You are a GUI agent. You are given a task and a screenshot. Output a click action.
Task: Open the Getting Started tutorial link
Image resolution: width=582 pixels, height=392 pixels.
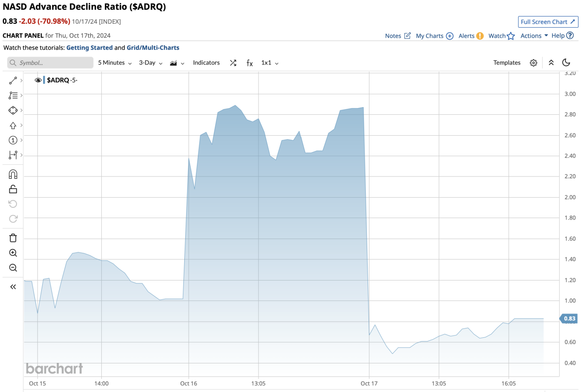pos(89,48)
